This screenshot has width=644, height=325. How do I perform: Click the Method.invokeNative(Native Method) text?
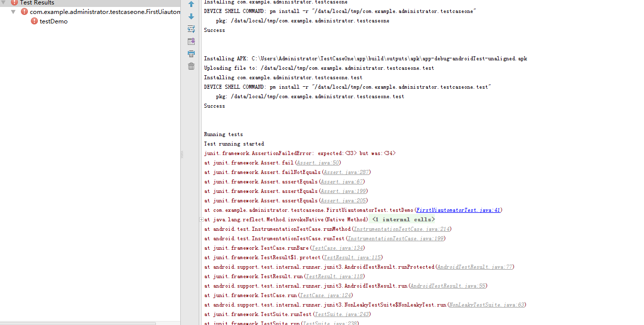291,219
